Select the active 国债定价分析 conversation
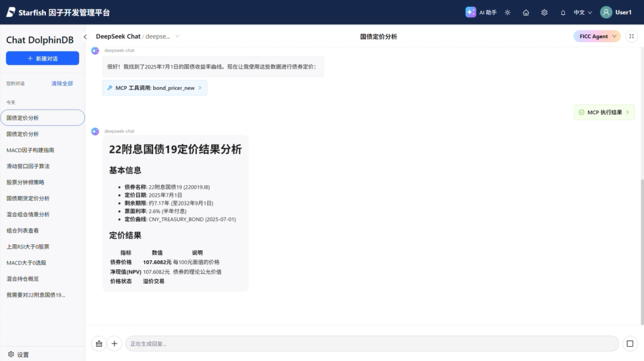The height and width of the screenshot is (361, 644). point(42,118)
